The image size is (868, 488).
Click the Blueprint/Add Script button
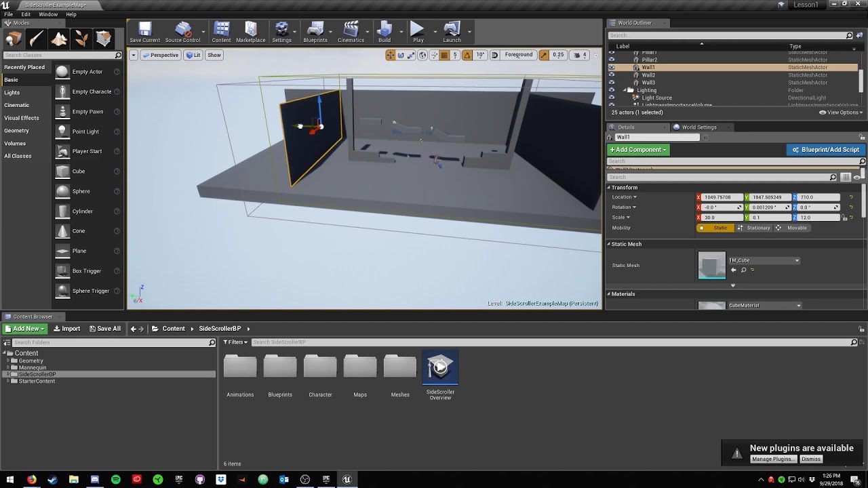point(825,150)
